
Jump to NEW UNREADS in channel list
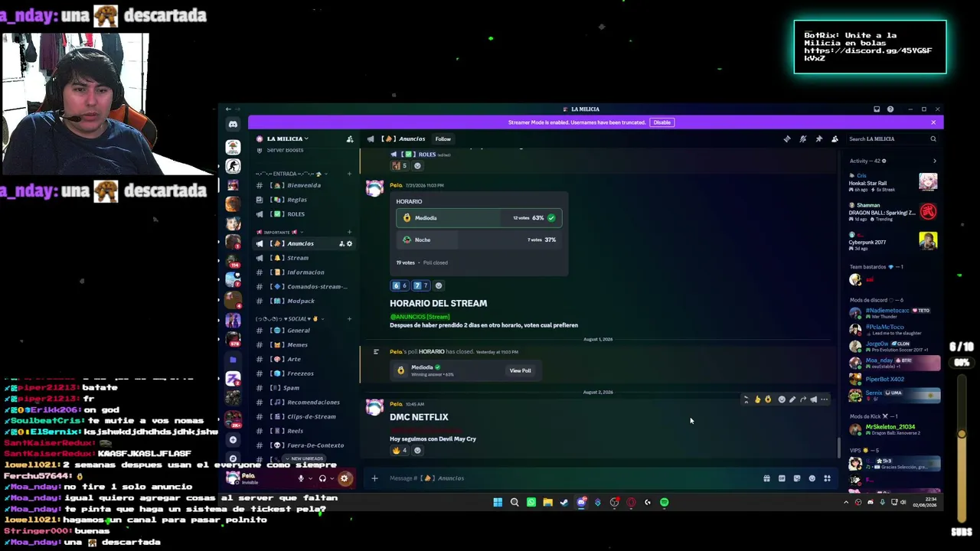click(304, 458)
